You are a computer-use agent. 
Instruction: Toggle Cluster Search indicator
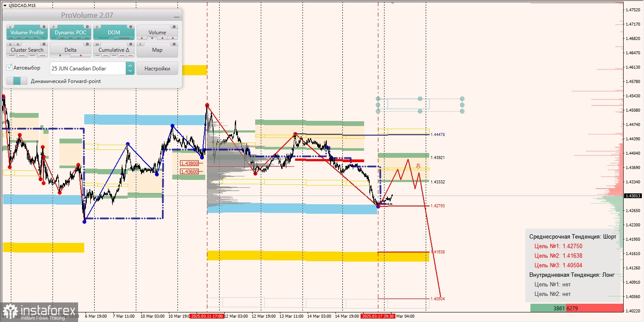point(27,50)
